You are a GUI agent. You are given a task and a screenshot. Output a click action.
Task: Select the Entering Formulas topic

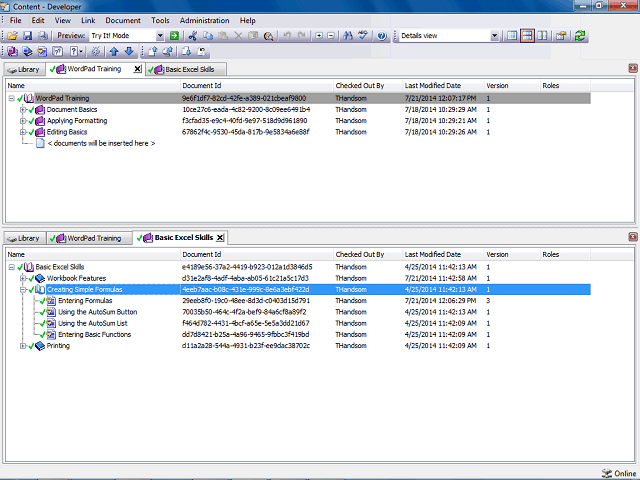click(85, 301)
